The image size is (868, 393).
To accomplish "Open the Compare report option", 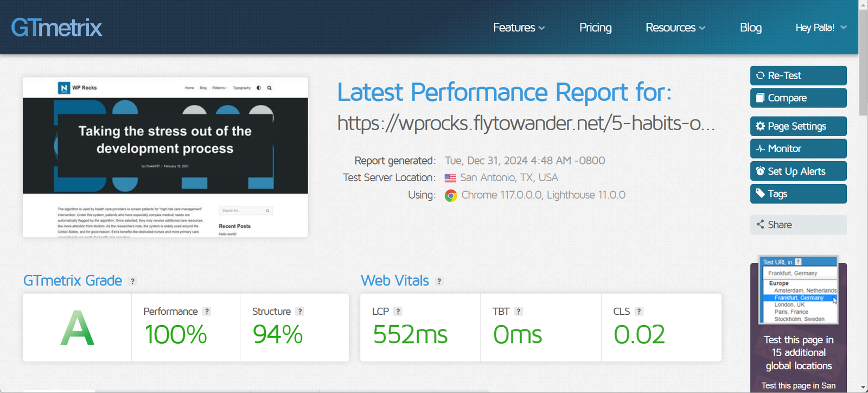I will coord(798,98).
